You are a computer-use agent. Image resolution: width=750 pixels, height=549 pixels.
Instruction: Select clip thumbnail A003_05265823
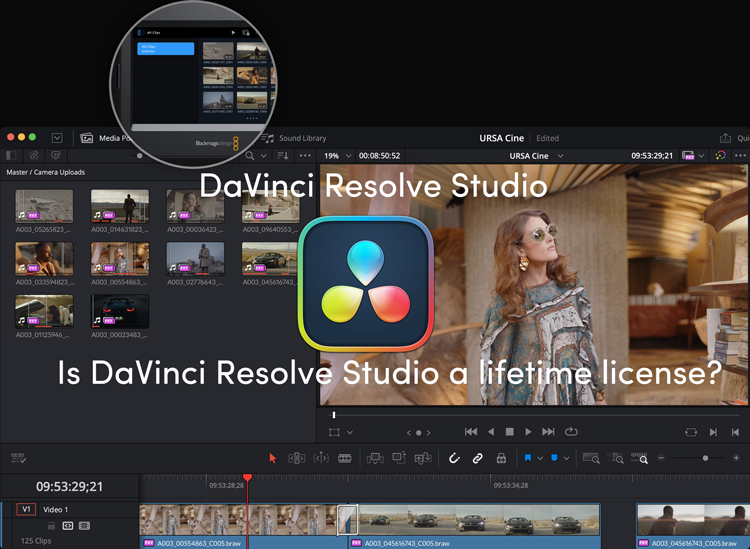[x=44, y=206]
